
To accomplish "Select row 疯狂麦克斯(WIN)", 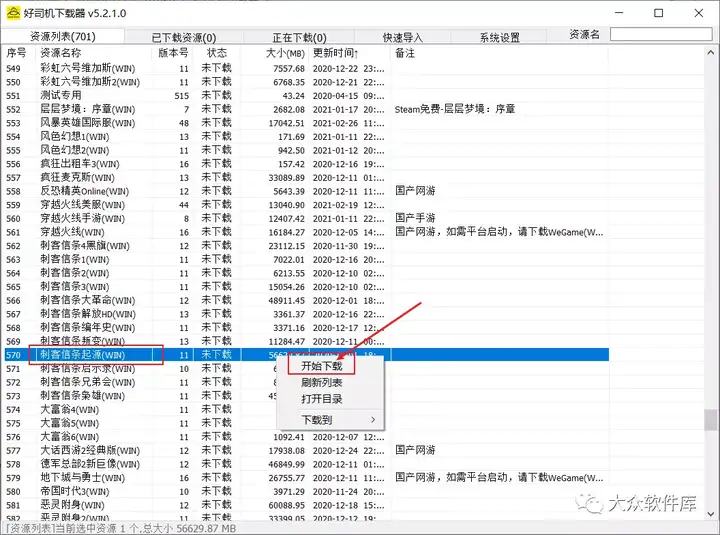I will (x=307, y=178).
